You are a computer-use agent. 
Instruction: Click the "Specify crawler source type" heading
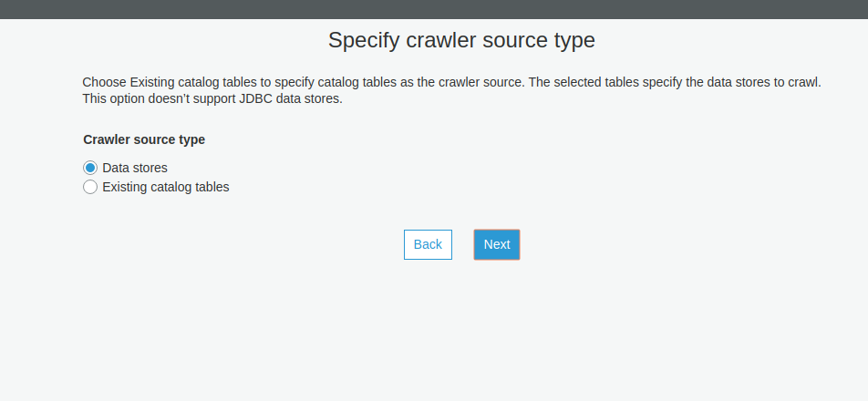point(461,40)
